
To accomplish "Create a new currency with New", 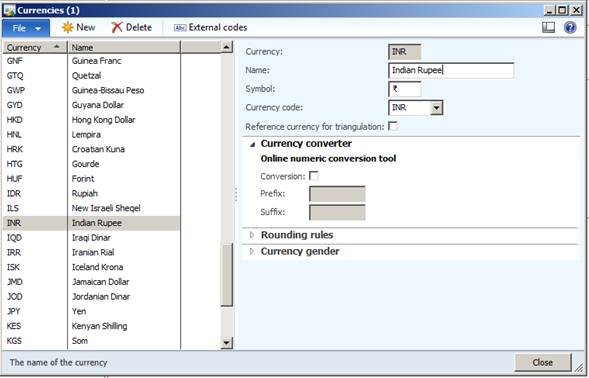I will [79, 27].
